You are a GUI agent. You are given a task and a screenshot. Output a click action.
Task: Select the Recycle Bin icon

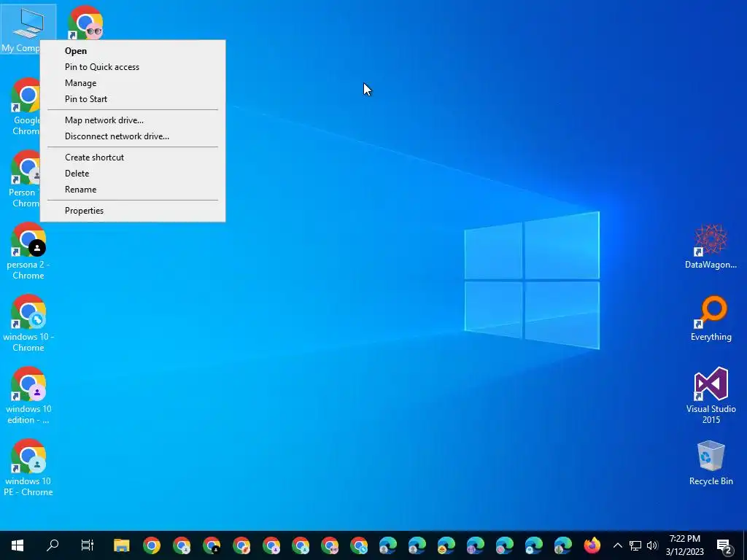pos(711,463)
